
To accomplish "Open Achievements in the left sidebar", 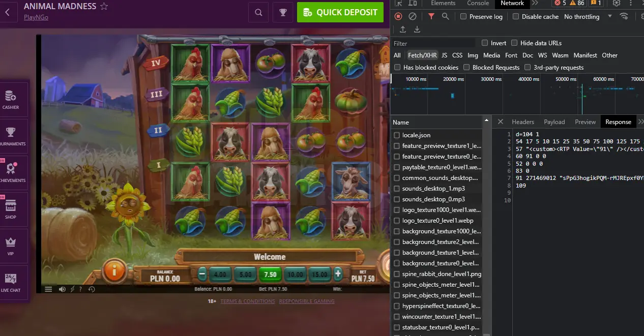I will pos(11,173).
